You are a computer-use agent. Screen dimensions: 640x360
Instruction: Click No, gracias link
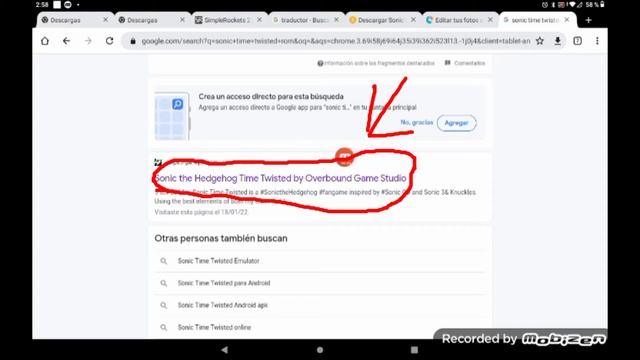pyautogui.click(x=417, y=122)
